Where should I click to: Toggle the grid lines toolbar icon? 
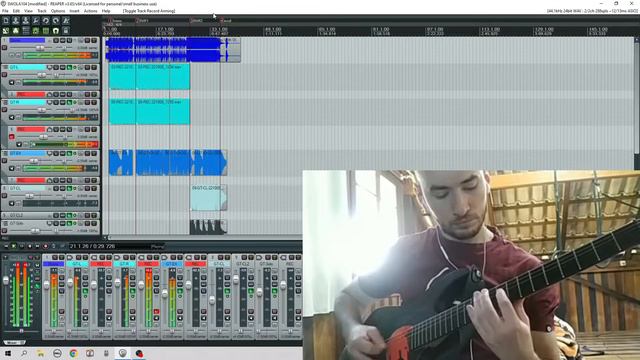click(x=46, y=31)
